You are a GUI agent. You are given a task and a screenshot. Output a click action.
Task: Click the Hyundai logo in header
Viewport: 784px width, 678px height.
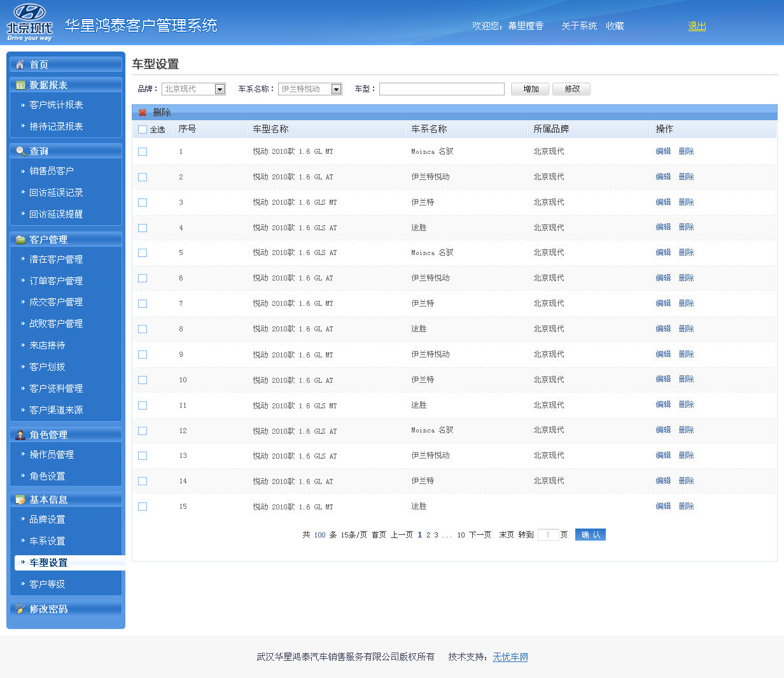29,22
